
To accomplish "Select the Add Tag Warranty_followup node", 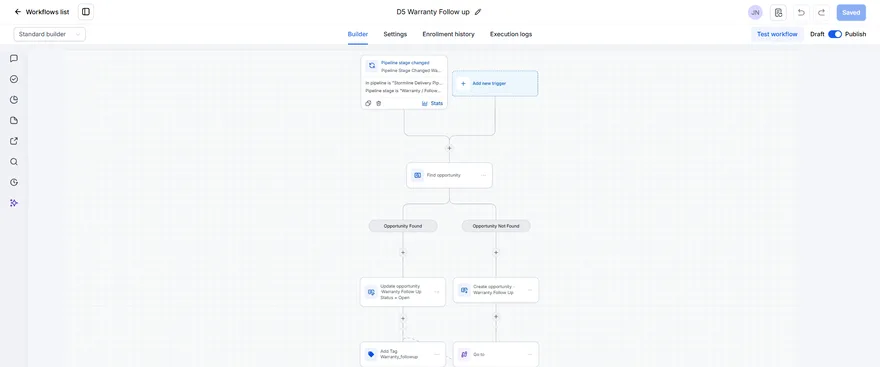I will click(x=403, y=354).
